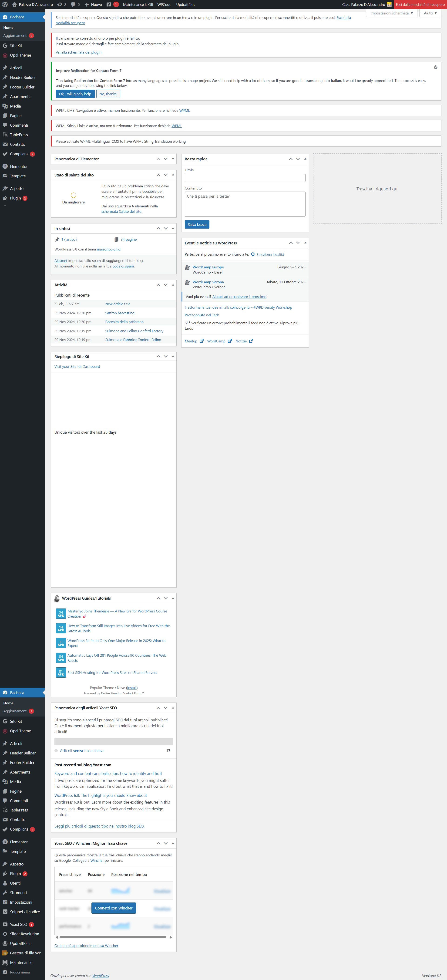The width and height of the screenshot is (447, 980).
Task: Move the Attività widget up
Action: tap(158, 285)
